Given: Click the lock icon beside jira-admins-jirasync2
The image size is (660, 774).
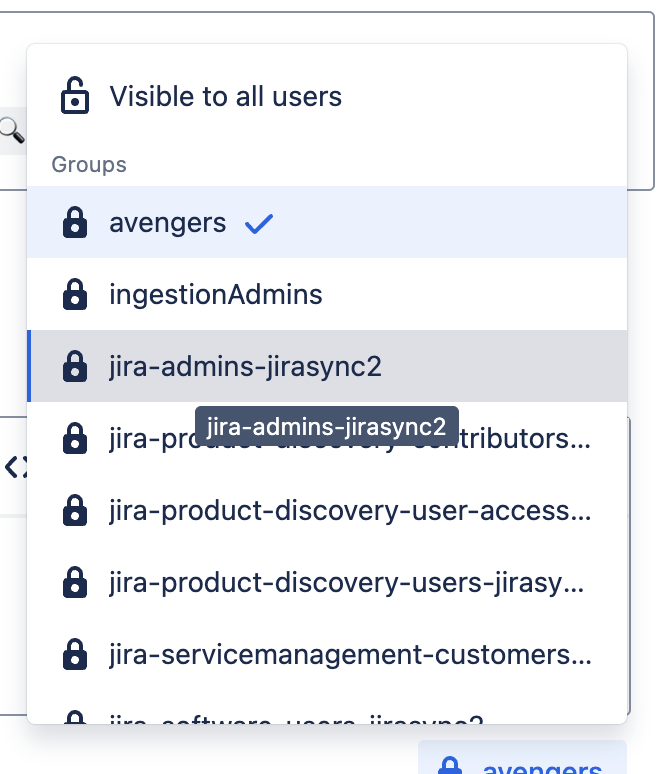Looking at the screenshot, I should coord(75,367).
